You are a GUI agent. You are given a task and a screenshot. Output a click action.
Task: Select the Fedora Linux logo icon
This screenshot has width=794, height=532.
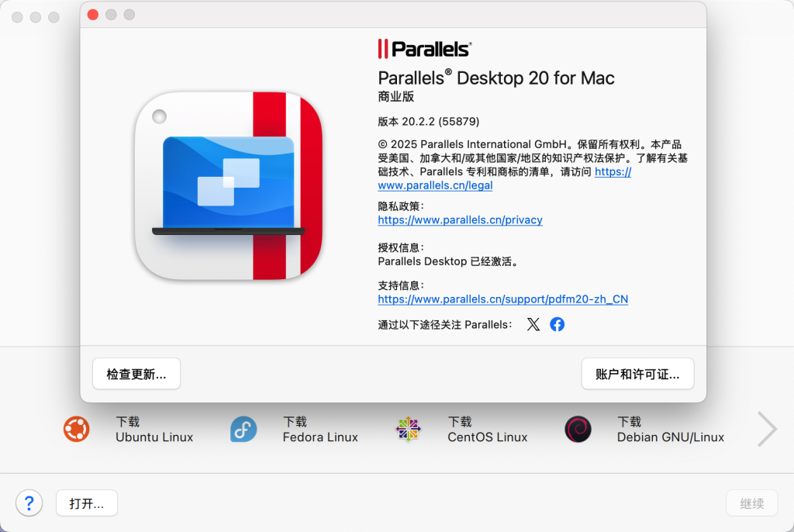click(243, 429)
